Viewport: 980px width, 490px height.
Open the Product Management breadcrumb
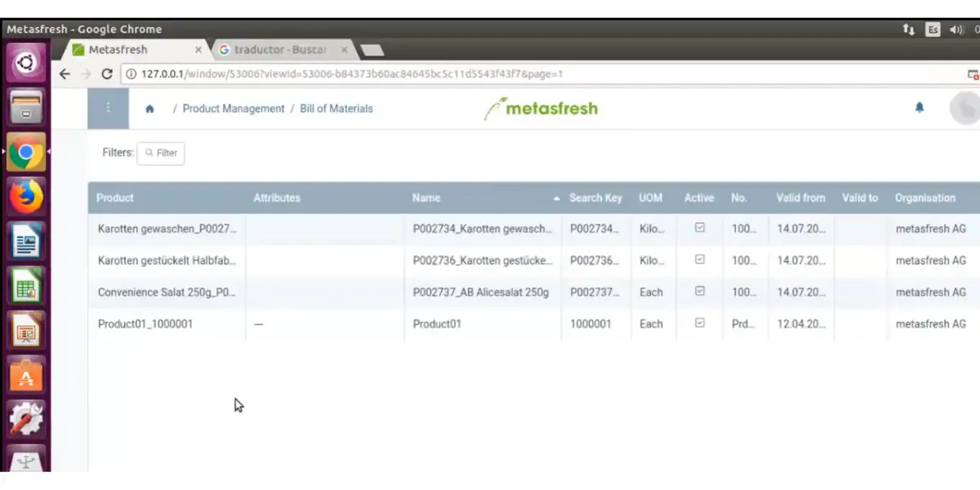pos(234,109)
